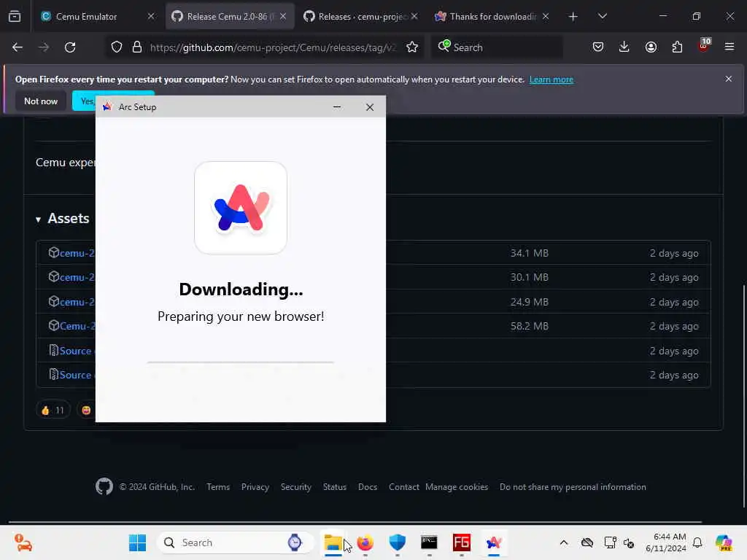
Task: Open the Windows Start menu
Action: [x=138, y=542]
